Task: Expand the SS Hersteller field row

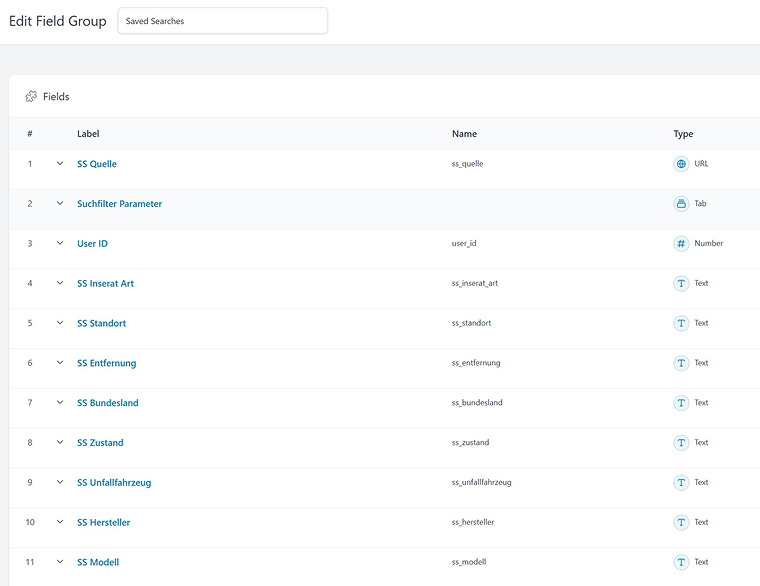Action: tap(60, 522)
